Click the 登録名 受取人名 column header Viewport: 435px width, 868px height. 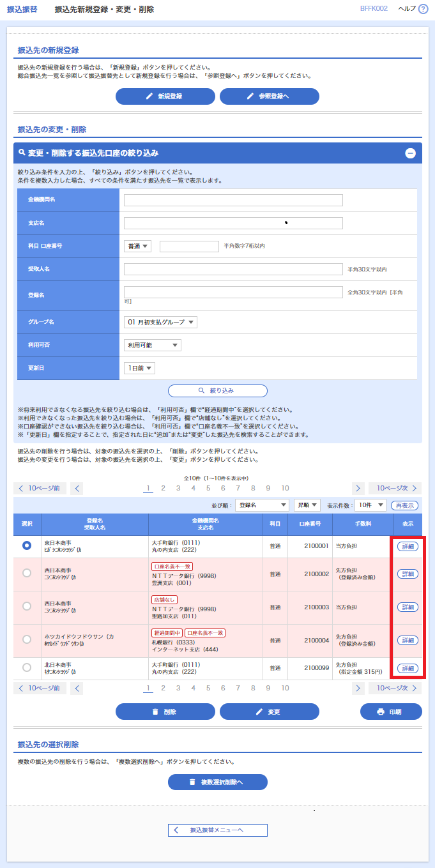[x=95, y=524]
